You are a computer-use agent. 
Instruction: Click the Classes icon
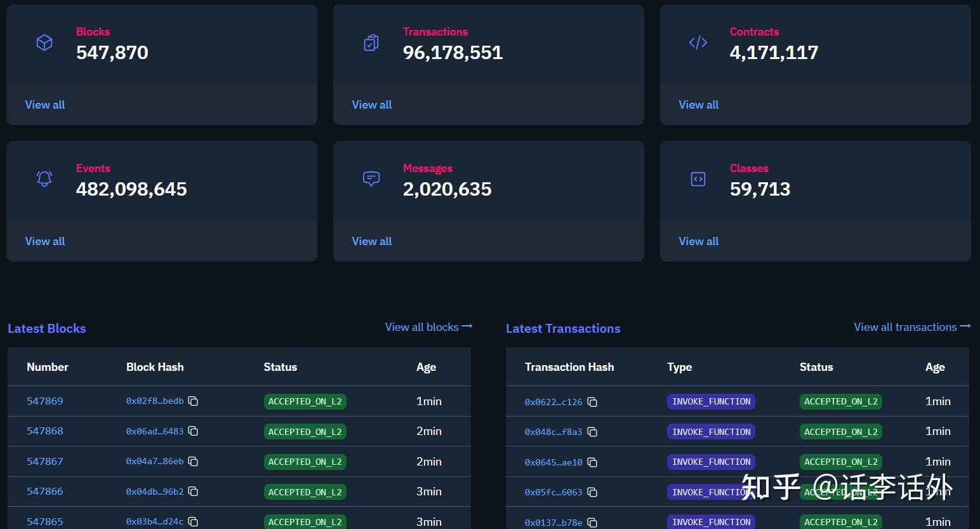tap(698, 179)
